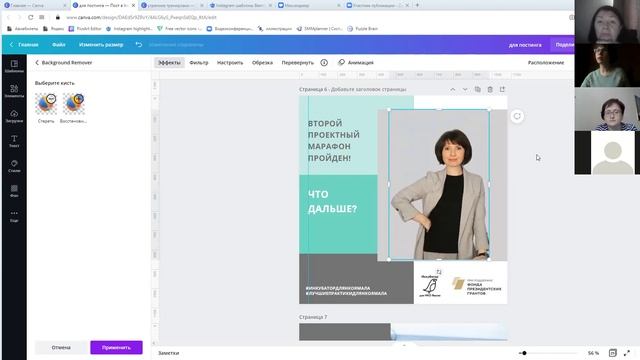Switch to the third browser tab
The height and width of the screenshot is (360, 640).
[172, 5]
